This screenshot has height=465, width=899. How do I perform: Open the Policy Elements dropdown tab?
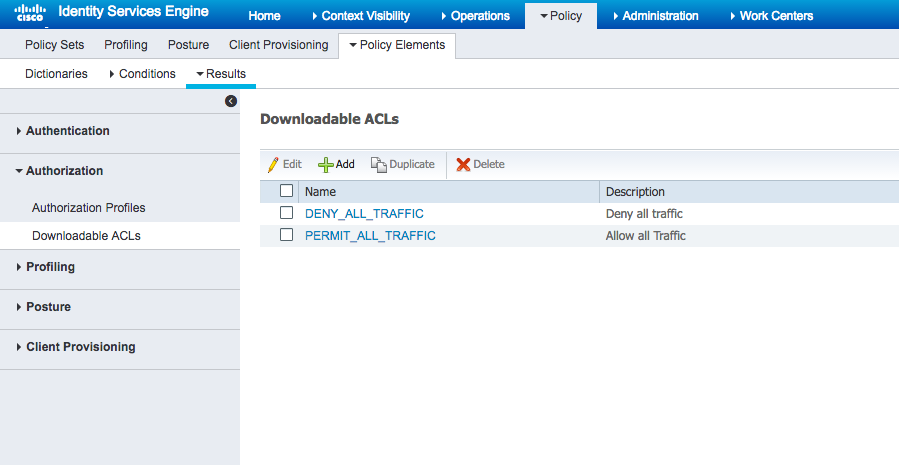tap(397, 45)
